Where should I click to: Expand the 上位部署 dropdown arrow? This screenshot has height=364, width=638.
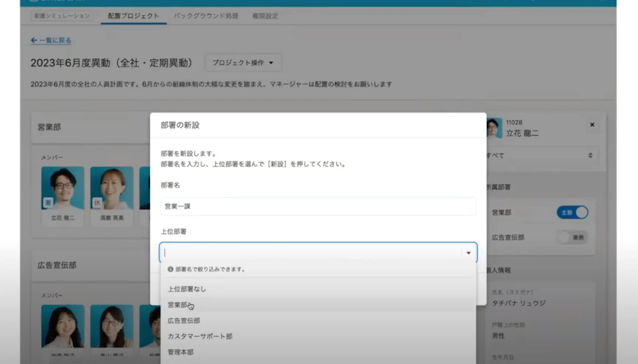pos(469,253)
